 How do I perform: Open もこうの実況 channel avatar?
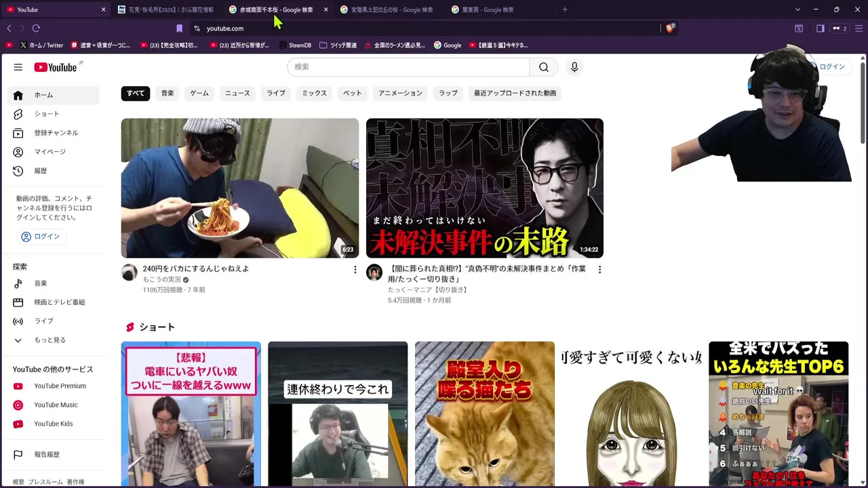click(130, 272)
